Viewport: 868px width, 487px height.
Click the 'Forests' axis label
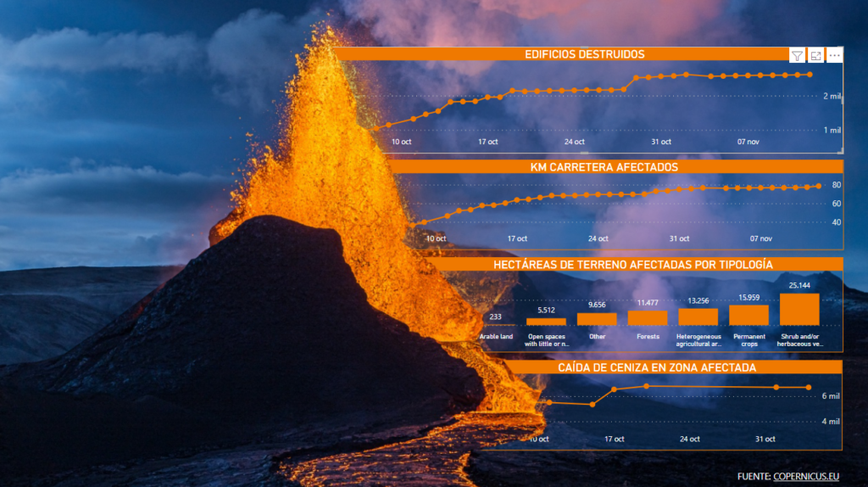648,336
